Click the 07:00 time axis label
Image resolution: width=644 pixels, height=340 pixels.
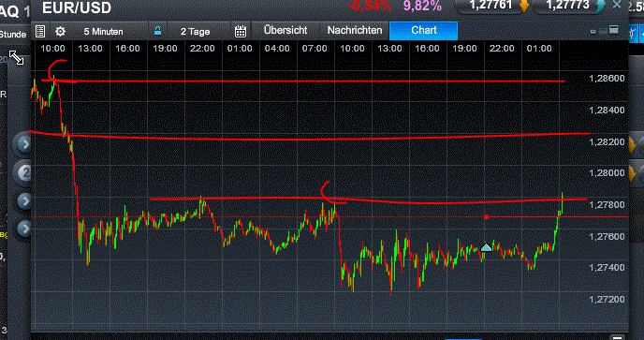(x=315, y=49)
